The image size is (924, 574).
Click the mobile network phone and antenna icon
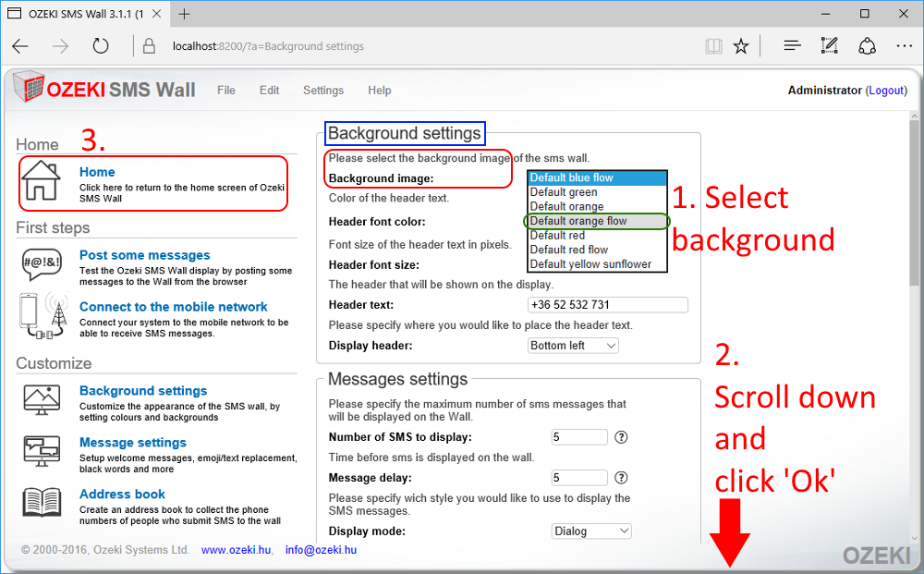[x=43, y=316]
